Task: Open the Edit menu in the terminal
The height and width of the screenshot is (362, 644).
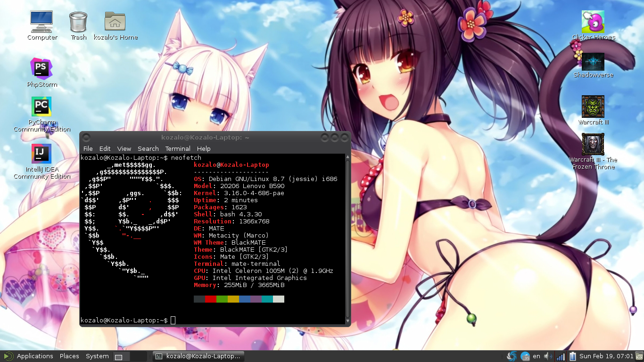Action: (x=105, y=148)
